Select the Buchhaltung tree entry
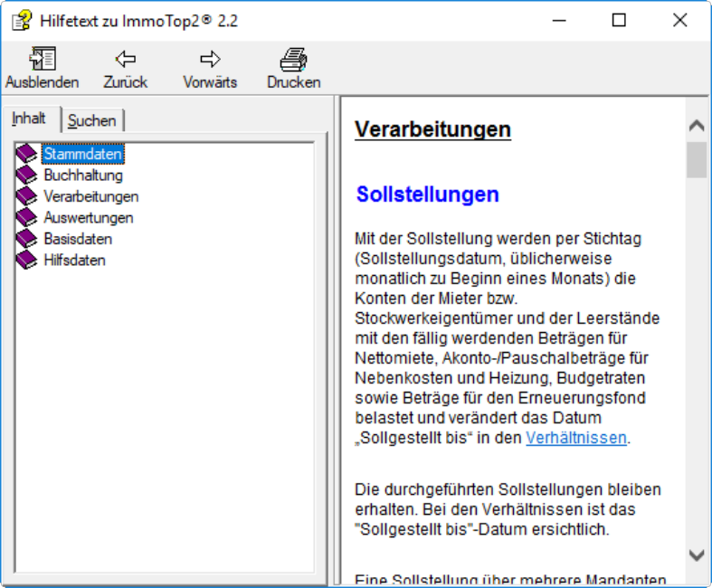 click(x=83, y=175)
